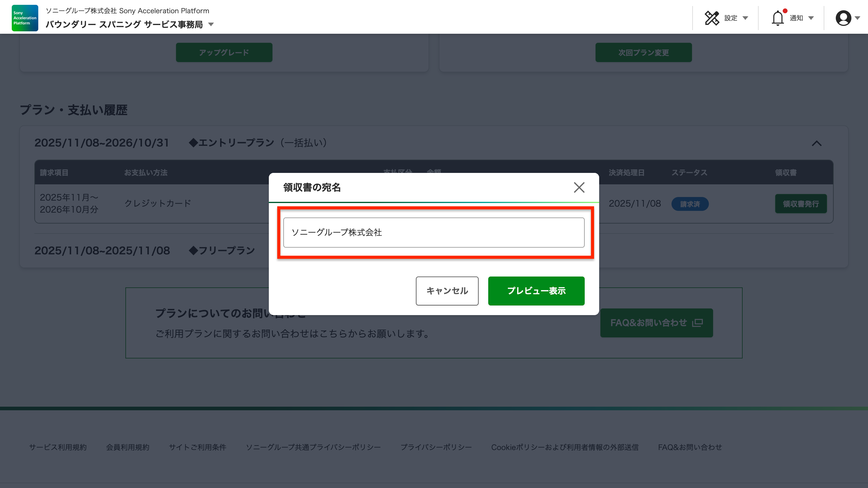Click the Sony Acceleration Platform logo
Screen dimensions: 868x488
25,18
